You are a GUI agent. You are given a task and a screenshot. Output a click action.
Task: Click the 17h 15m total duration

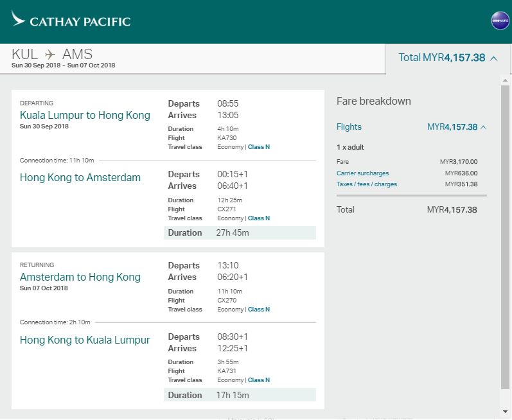pos(233,395)
